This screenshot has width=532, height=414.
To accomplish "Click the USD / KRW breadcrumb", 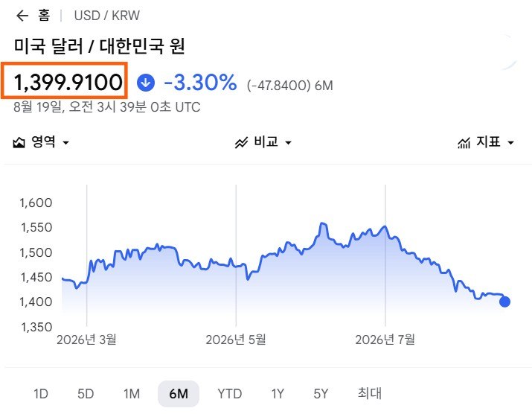I will pos(107,16).
